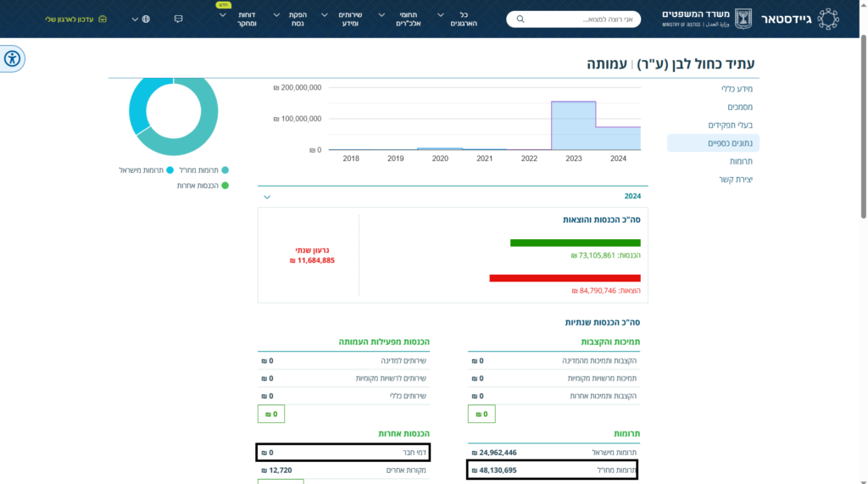Screen dimensions: 868x484
Task: Open the chat feedback icon
Action: point(178,19)
